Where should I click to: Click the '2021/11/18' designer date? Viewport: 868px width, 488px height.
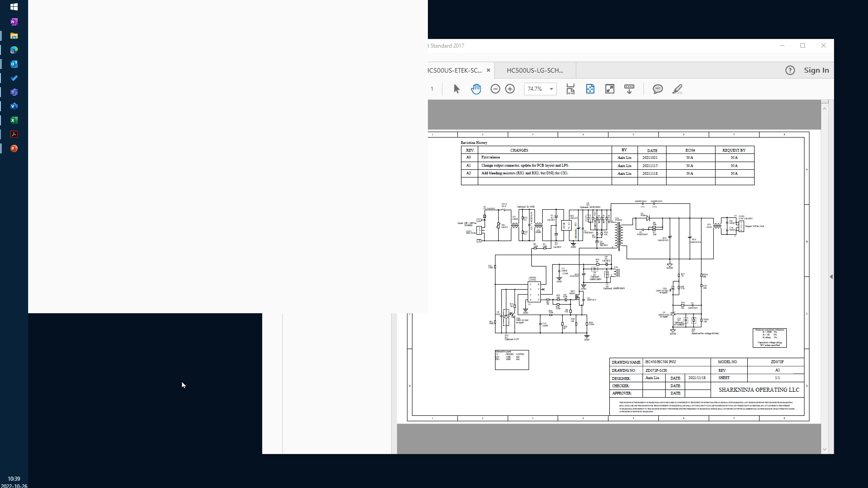[697, 378]
